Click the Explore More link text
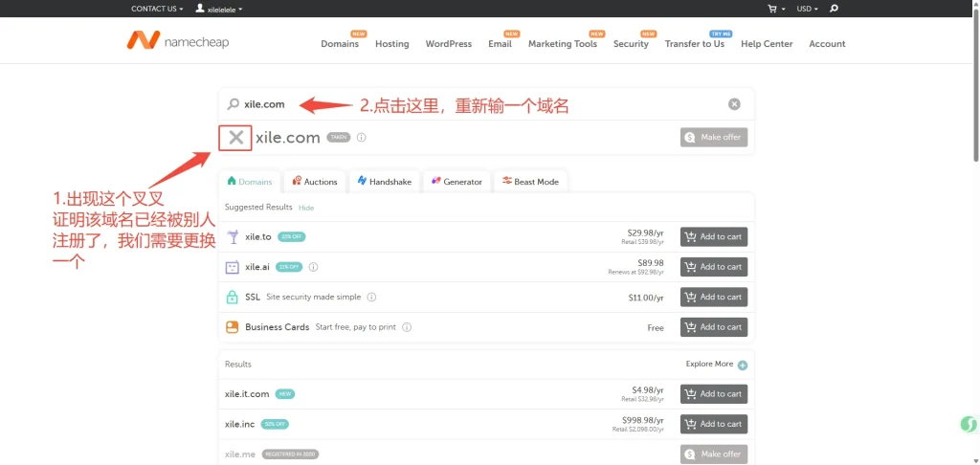The height and width of the screenshot is (465, 980). pos(709,364)
